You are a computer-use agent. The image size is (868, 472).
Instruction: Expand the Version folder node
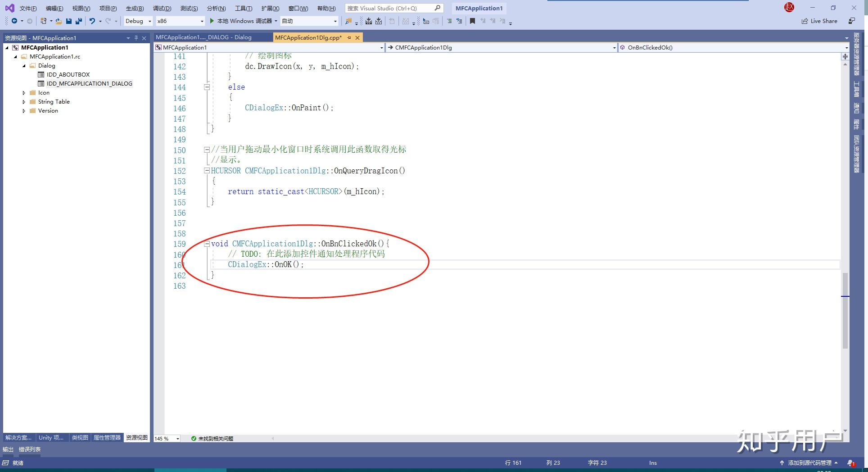[24, 111]
